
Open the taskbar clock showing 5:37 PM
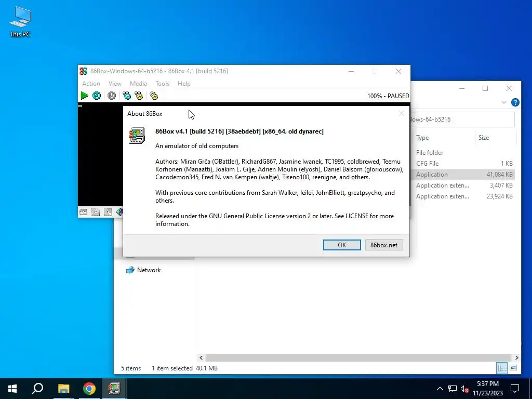point(487,389)
